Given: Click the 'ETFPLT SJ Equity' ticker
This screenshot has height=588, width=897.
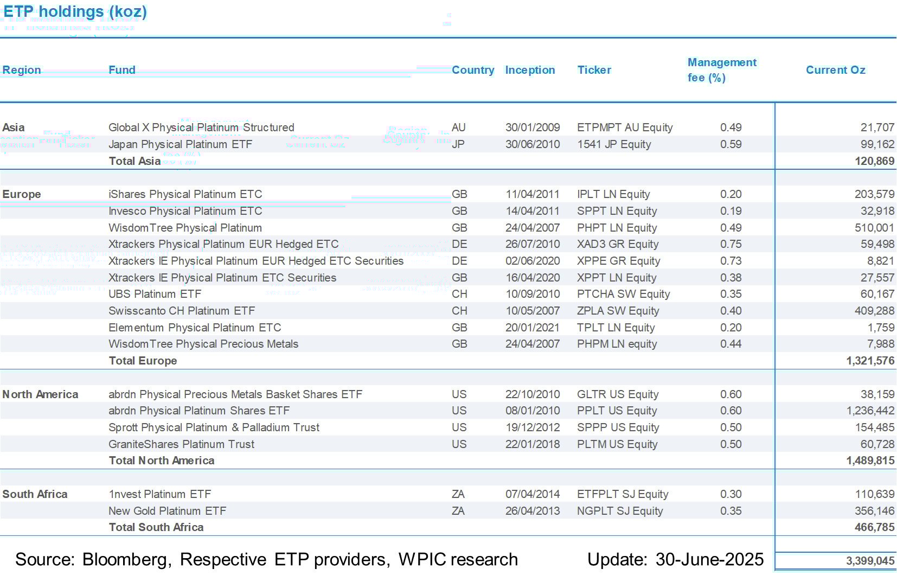Looking at the screenshot, I should (x=623, y=494).
